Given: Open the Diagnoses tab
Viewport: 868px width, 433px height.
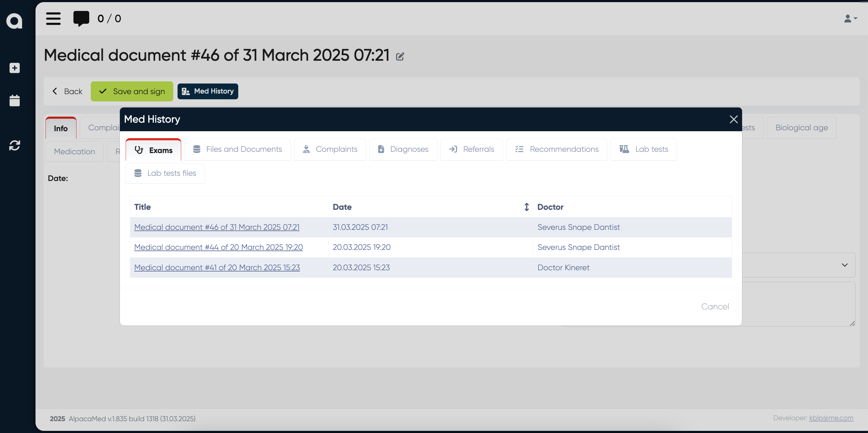Looking at the screenshot, I should click(x=403, y=149).
